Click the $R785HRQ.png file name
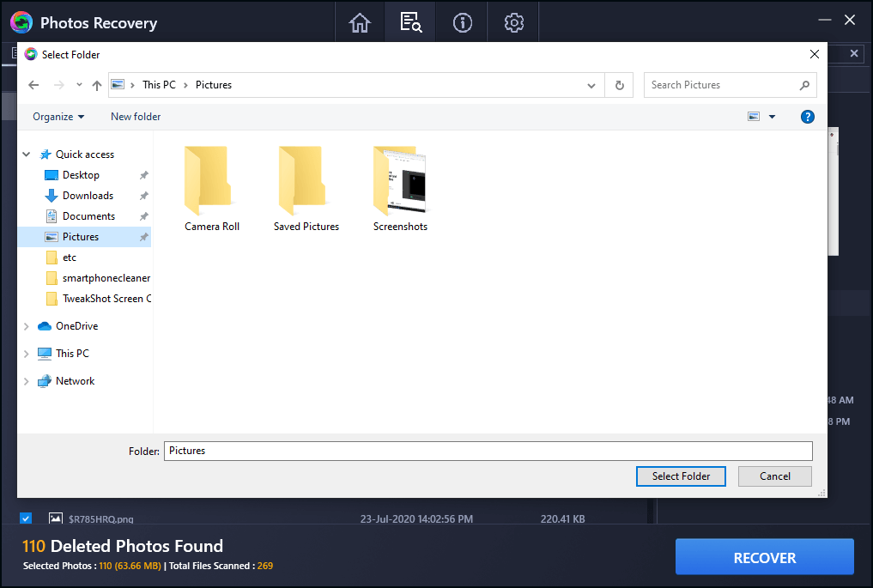The image size is (873, 588). coord(100,519)
